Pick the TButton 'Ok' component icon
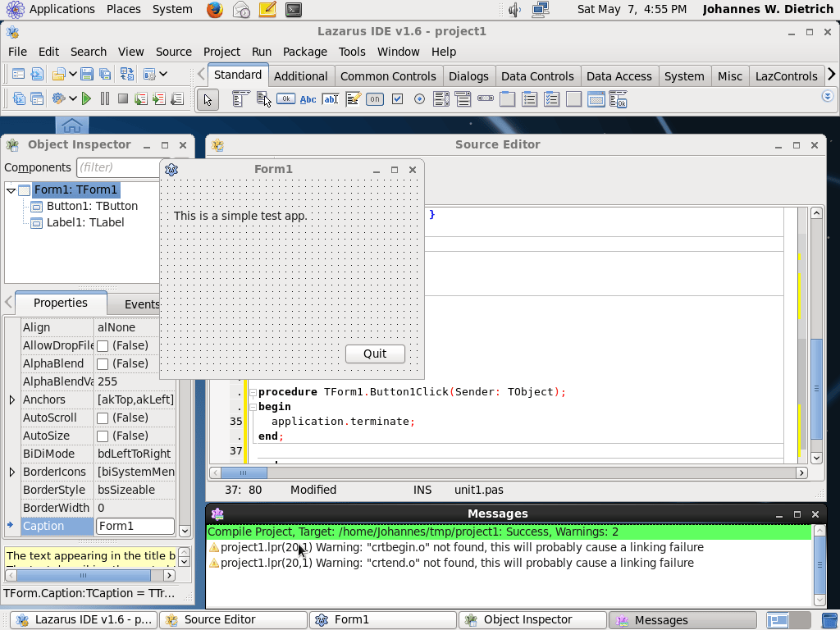The width and height of the screenshot is (840, 630). click(x=285, y=99)
